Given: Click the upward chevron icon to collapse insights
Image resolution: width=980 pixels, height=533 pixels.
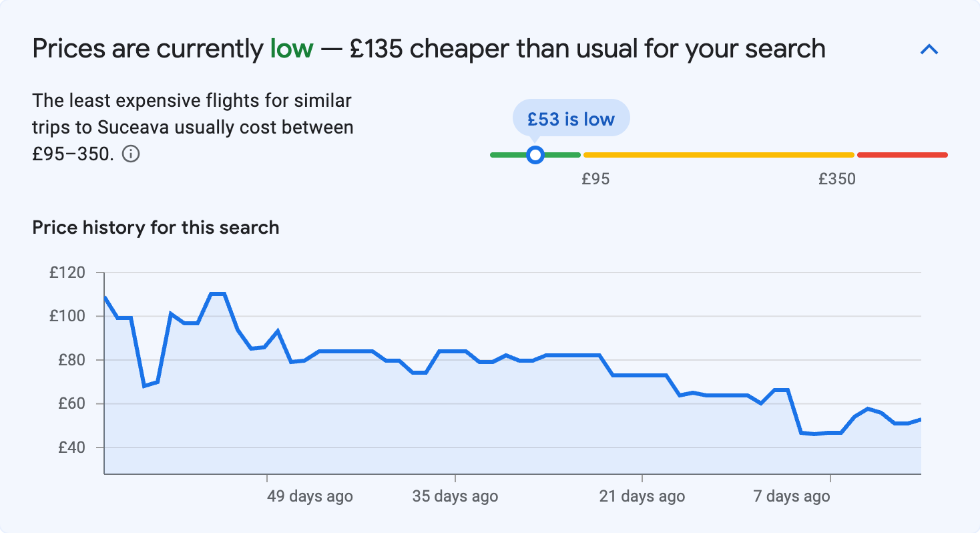Looking at the screenshot, I should (x=929, y=49).
